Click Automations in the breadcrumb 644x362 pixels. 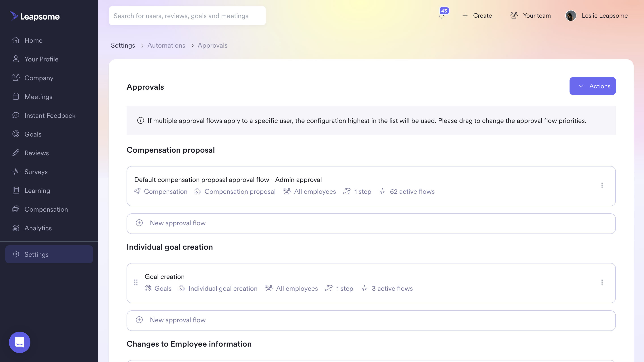[166, 45]
